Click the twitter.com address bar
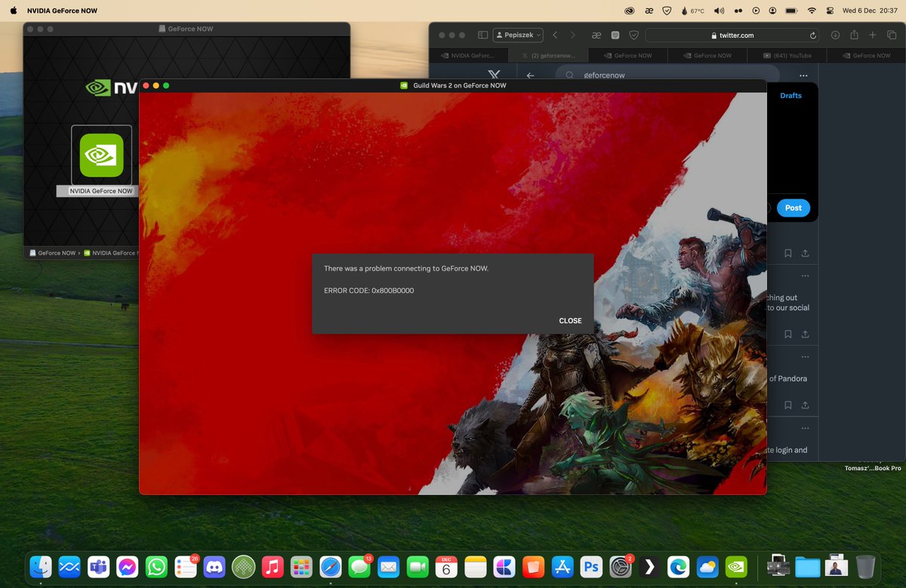 [x=732, y=35]
